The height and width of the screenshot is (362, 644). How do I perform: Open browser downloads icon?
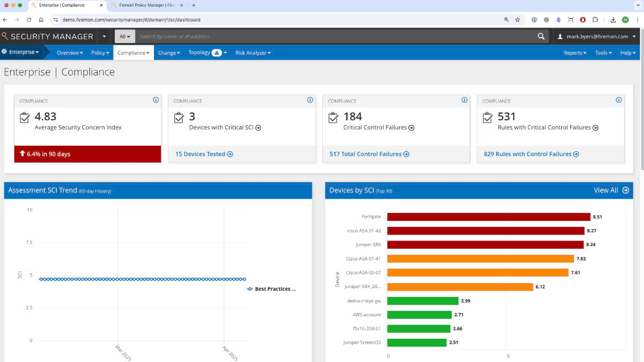[x=613, y=19]
